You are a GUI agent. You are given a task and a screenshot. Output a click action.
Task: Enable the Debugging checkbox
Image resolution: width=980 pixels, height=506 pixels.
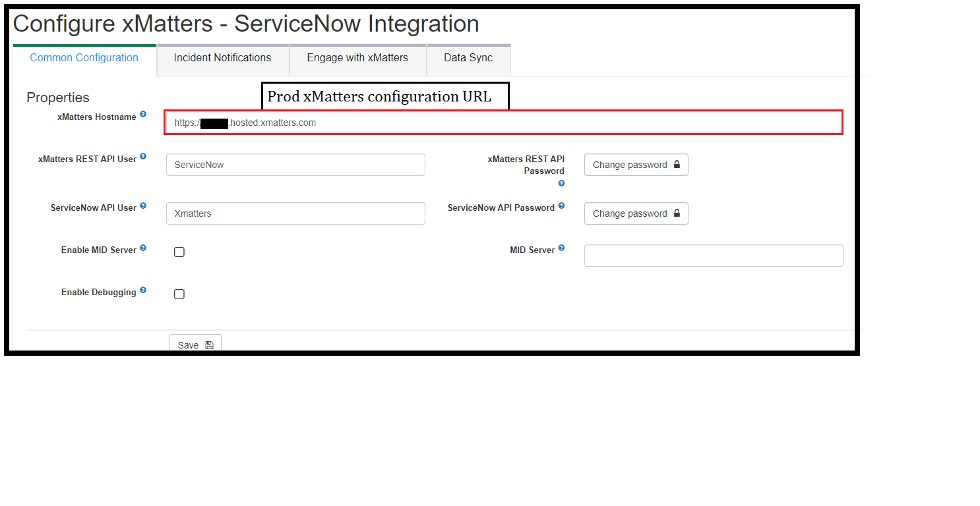pos(179,294)
